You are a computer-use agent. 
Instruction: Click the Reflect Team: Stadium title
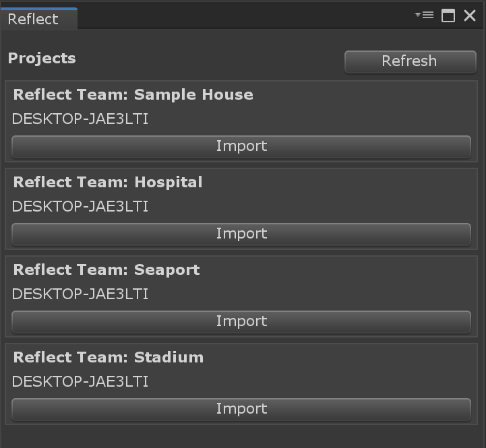(109, 357)
